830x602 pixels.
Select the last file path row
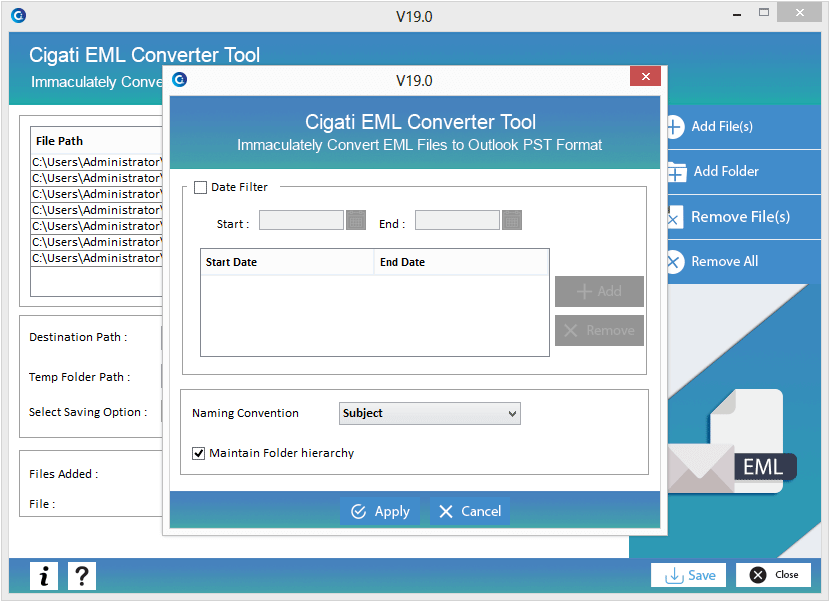[x=96, y=258]
